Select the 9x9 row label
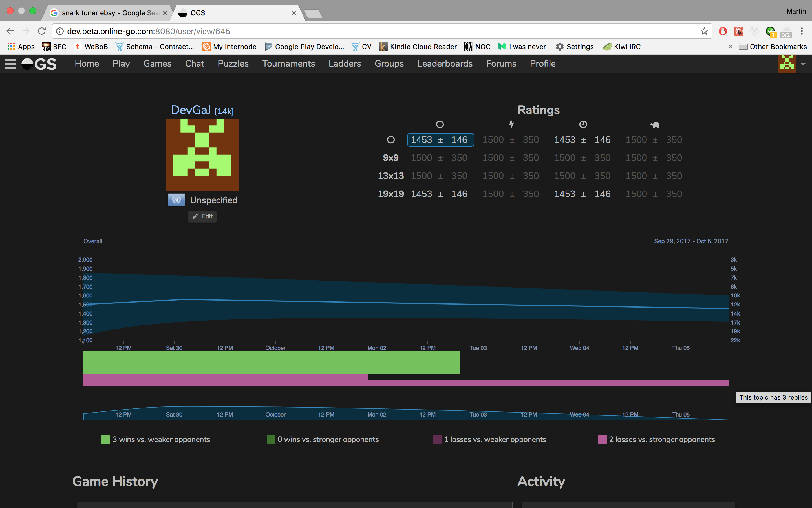This screenshot has height=508, width=812. click(391, 158)
